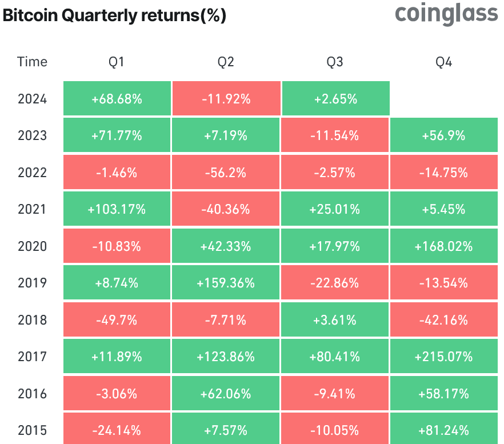Screen dimensions: 504x444
Task: Click the Time column header
Action: [33, 62]
